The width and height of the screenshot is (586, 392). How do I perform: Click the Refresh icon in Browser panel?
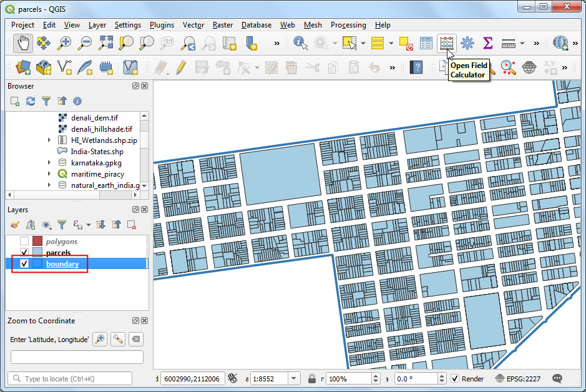point(31,101)
